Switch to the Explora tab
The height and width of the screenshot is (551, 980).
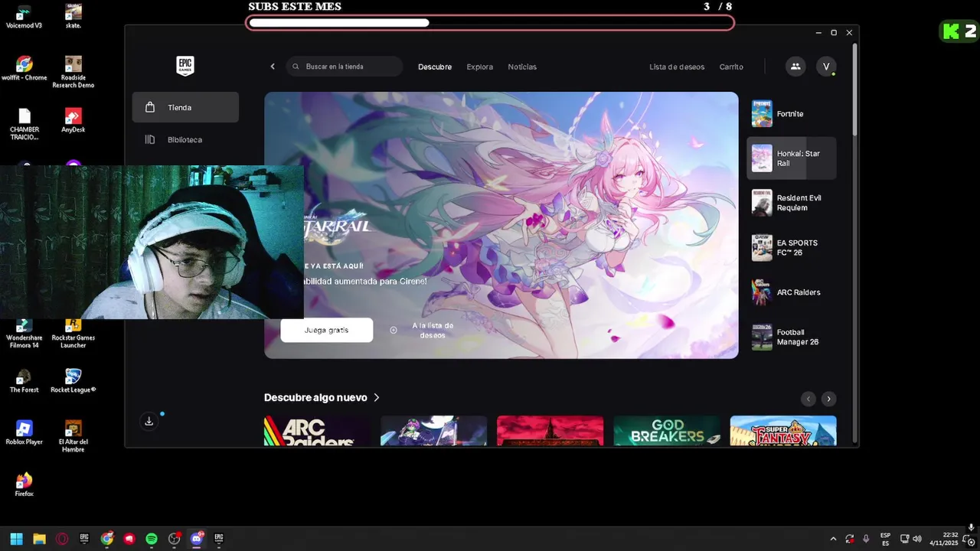coord(480,67)
